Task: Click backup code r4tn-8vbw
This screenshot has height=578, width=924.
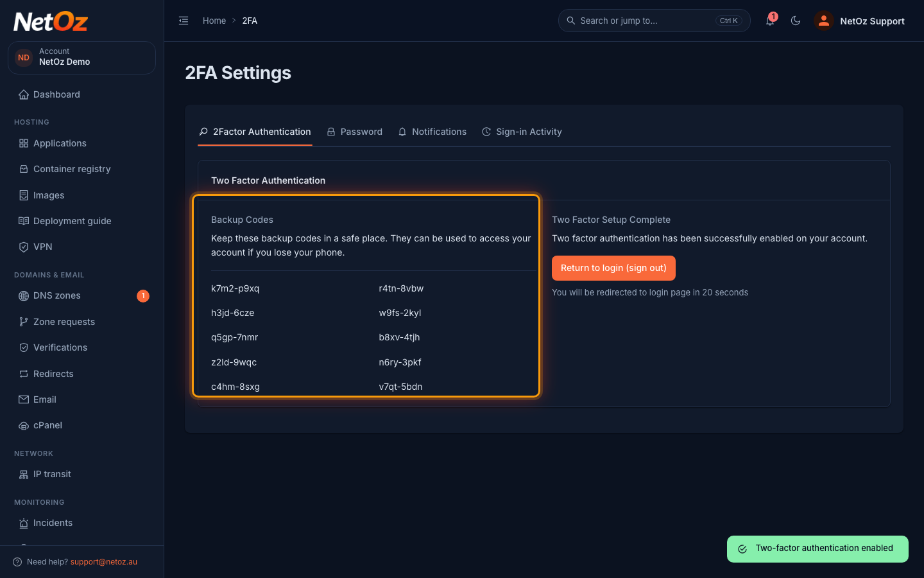Action: (x=401, y=288)
